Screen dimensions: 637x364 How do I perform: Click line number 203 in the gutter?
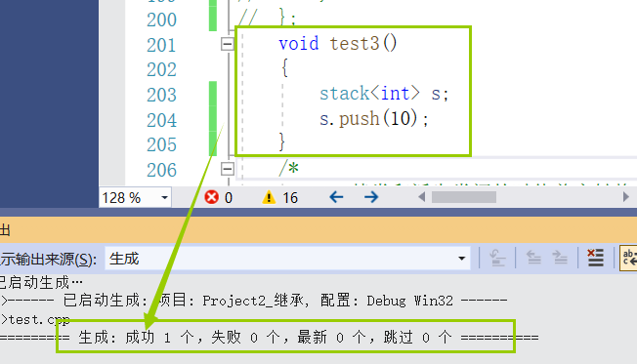point(161,95)
